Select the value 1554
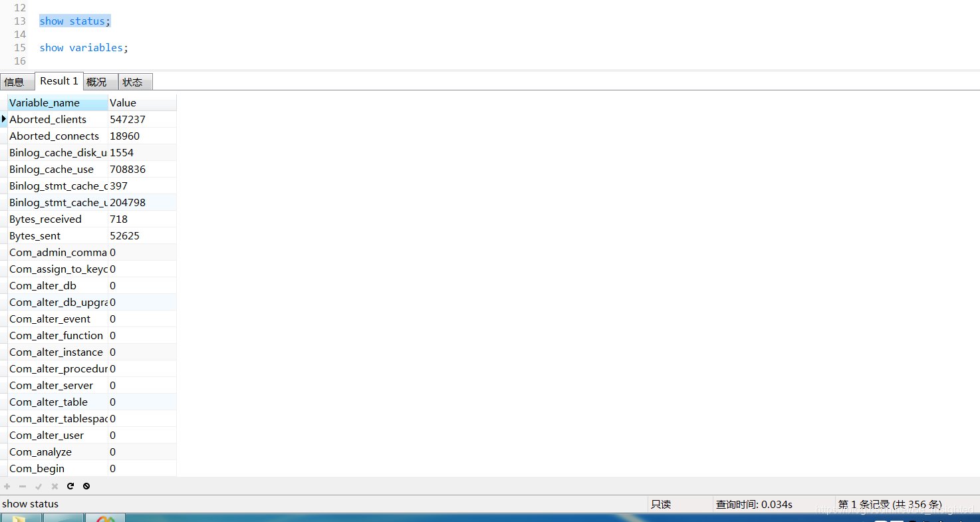Viewport: 980px width, 522px height. pyautogui.click(x=142, y=152)
